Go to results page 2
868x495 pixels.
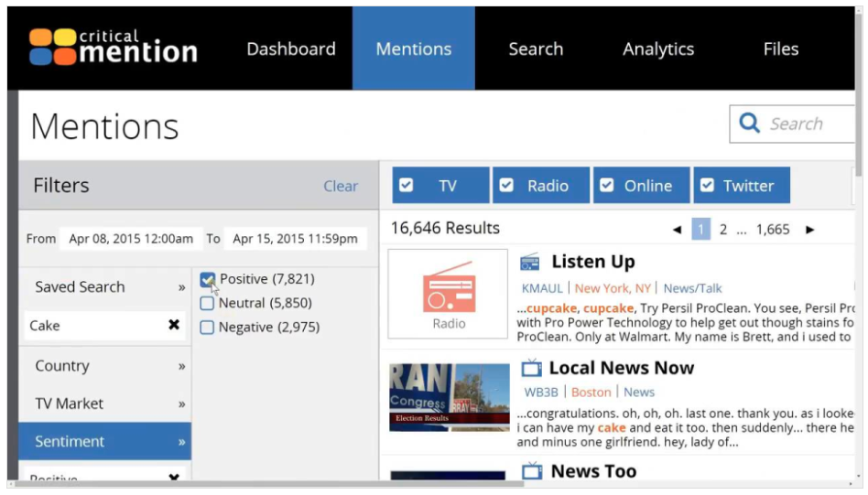(723, 230)
